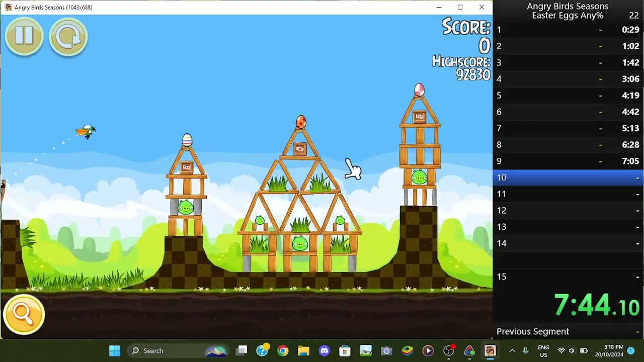This screenshot has width=644, height=362.
Task: Click split row 9 with time 7:05
Action: (569, 161)
